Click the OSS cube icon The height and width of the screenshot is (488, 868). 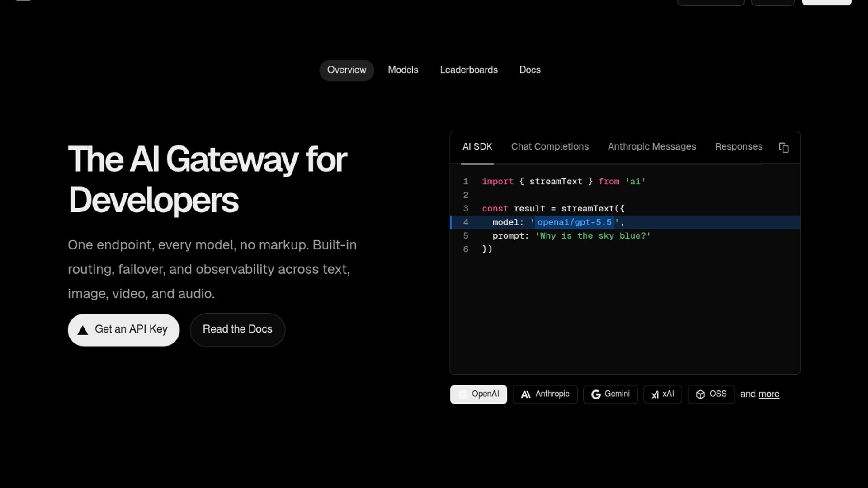point(700,394)
